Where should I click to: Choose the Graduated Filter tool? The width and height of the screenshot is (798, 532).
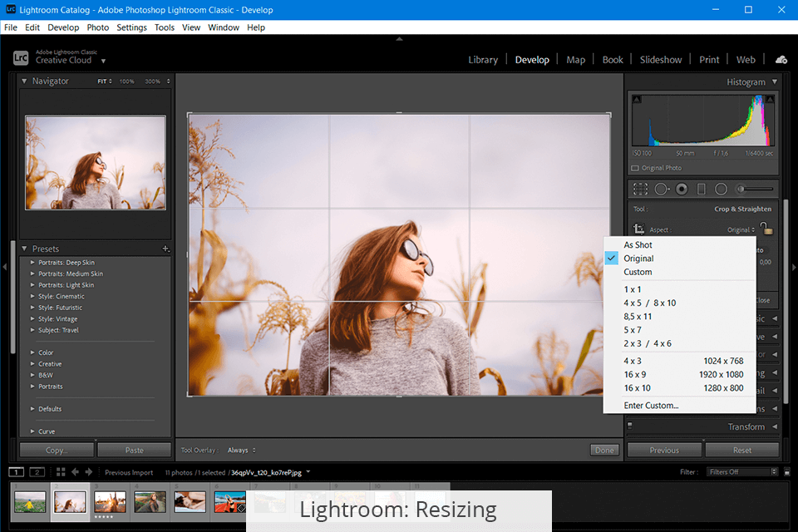701,189
